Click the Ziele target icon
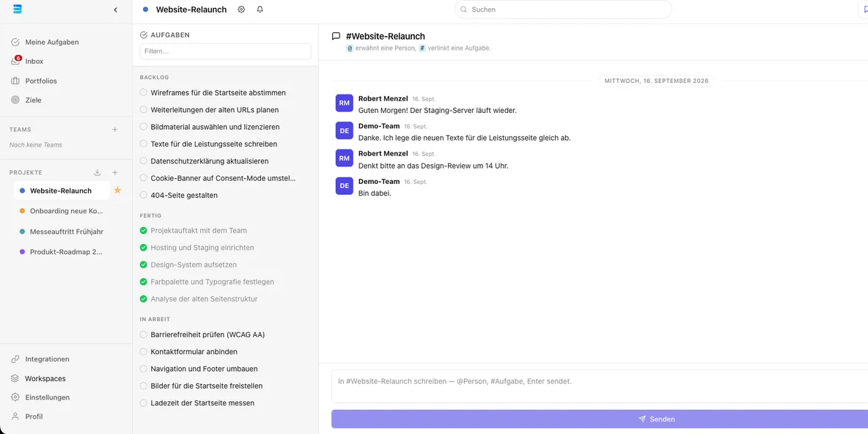Image resolution: width=868 pixels, height=434 pixels. tap(15, 100)
